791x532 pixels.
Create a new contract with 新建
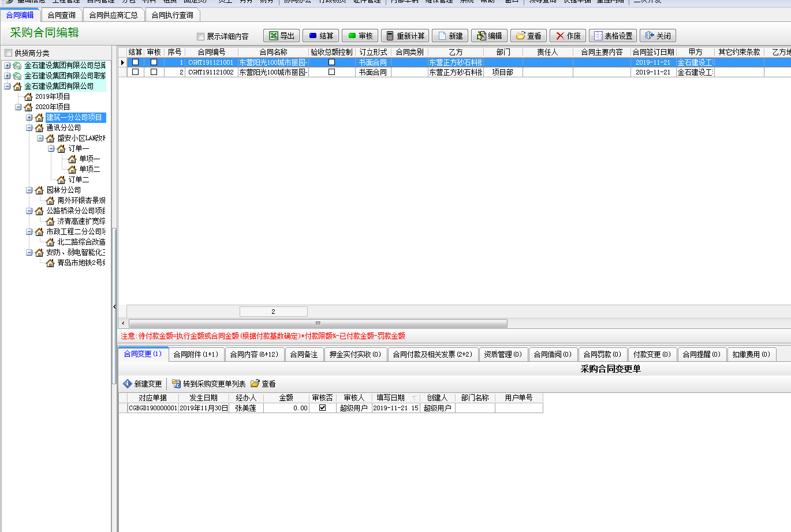point(450,36)
